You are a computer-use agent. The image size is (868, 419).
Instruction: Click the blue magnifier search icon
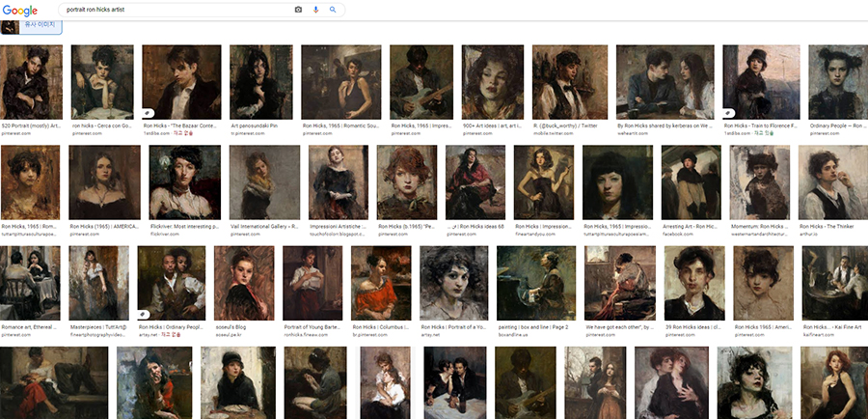pyautogui.click(x=333, y=10)
